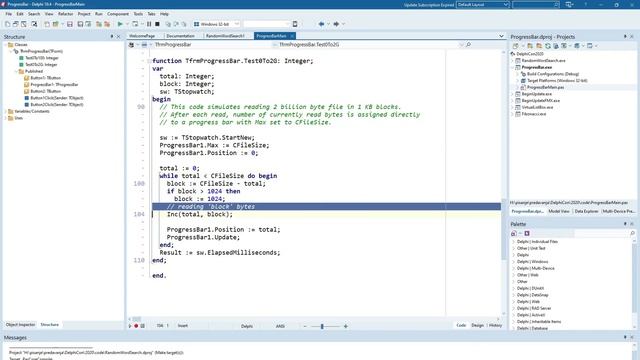Click the black Stop program icon
640x360 pixels.
[157, 24]
